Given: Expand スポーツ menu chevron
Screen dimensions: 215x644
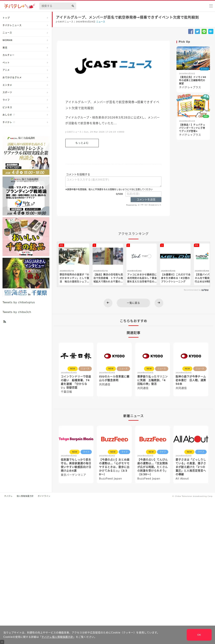Looking at the screenshot, I should (47, 92).
